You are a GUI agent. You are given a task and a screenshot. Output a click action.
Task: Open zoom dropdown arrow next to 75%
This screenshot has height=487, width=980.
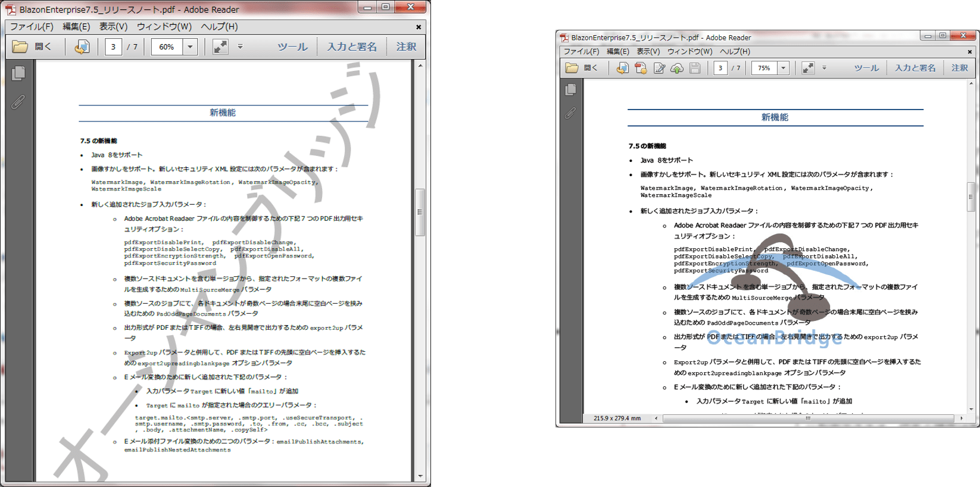coord(784,68)
